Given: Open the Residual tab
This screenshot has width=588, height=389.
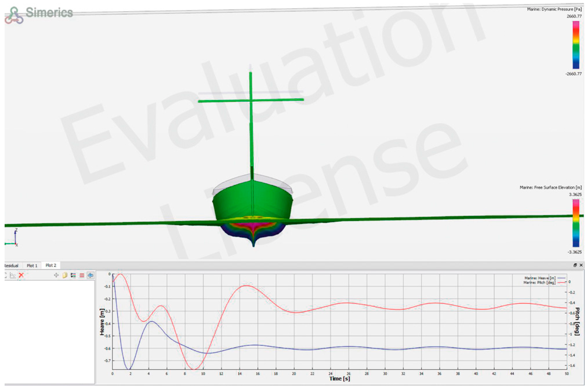Looking at the screenshot, I should [11, 266].
